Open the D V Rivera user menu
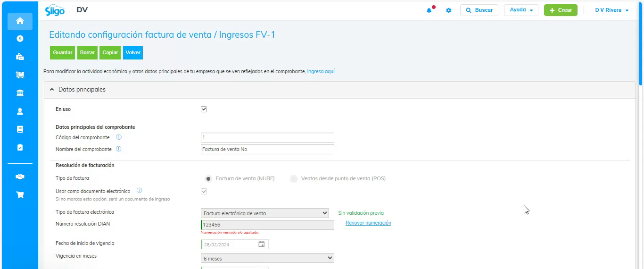Screen dimensions: 644x269 612,10
